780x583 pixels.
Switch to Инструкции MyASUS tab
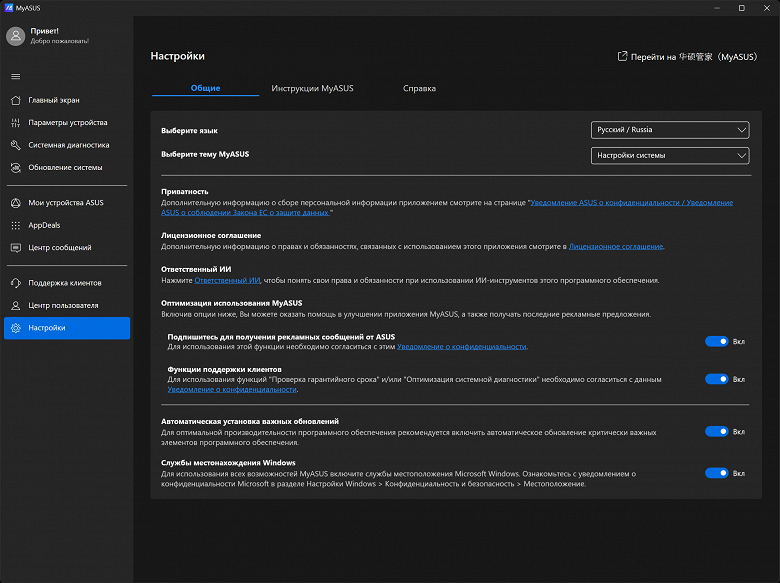click(x=312, y=89)
